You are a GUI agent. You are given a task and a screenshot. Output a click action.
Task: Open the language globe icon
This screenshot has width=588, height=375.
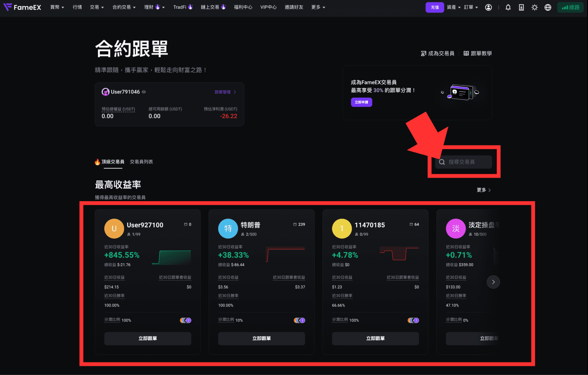[x=548, y=7]
